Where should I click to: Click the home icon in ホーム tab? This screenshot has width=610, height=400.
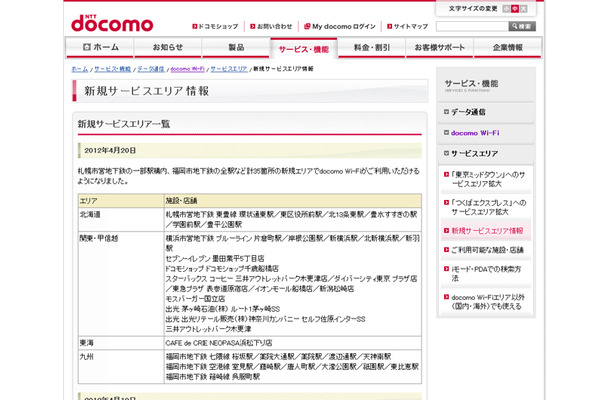[86, 47]
